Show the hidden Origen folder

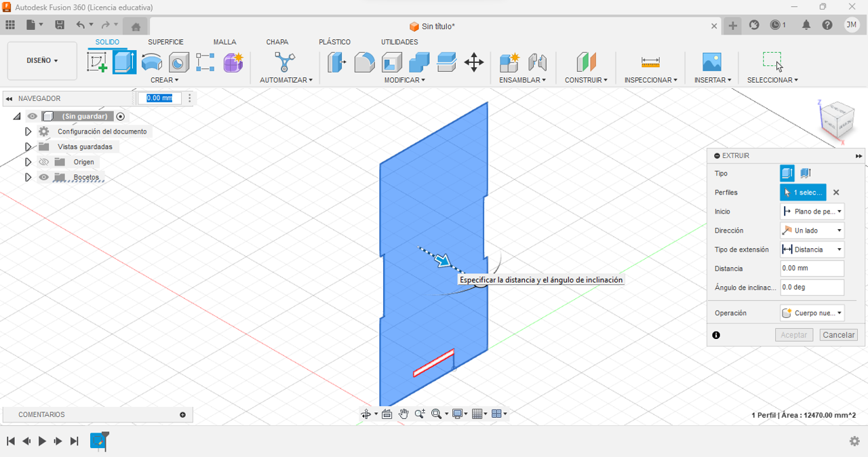[44, 162]
